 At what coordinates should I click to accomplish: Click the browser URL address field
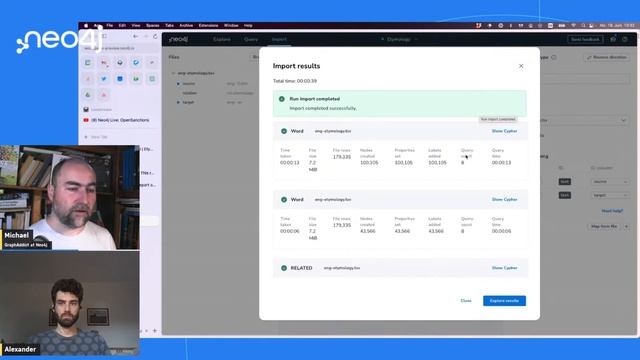coord(120,48)
